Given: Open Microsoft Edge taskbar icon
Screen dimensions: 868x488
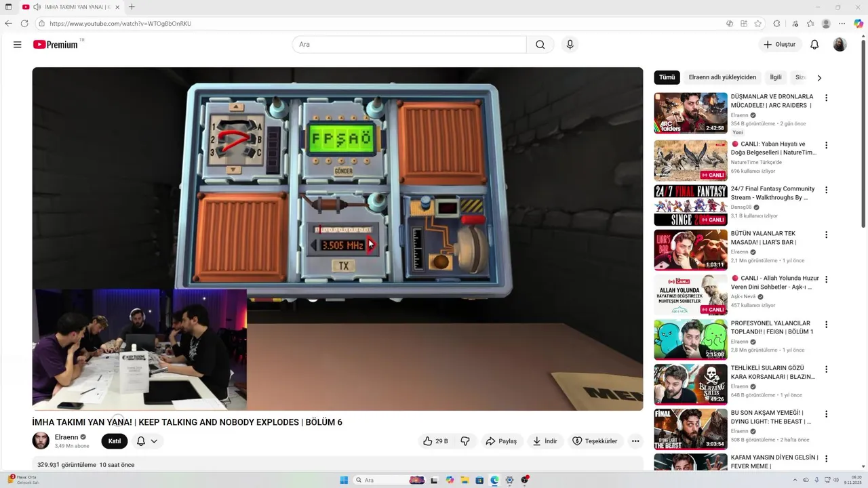Looking at the screenshot, I should [x=494, y=480].
